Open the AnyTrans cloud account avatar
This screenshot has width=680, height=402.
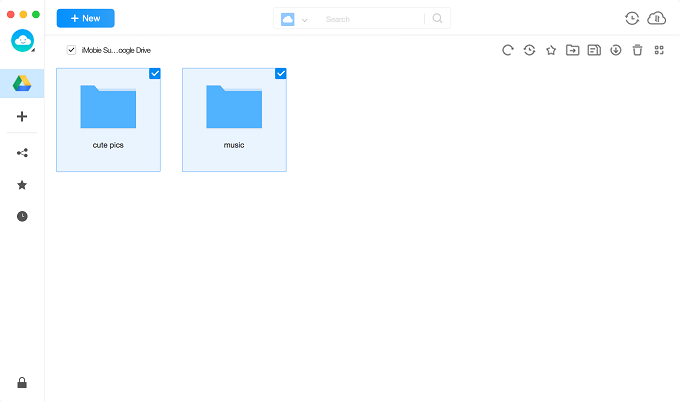point(23,41)
